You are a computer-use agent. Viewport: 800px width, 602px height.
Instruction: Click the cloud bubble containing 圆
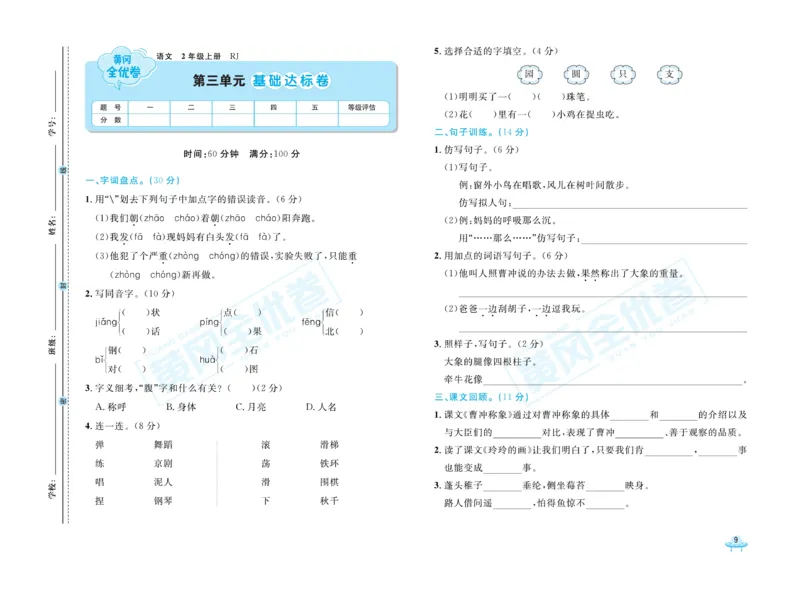coord(575,74)
